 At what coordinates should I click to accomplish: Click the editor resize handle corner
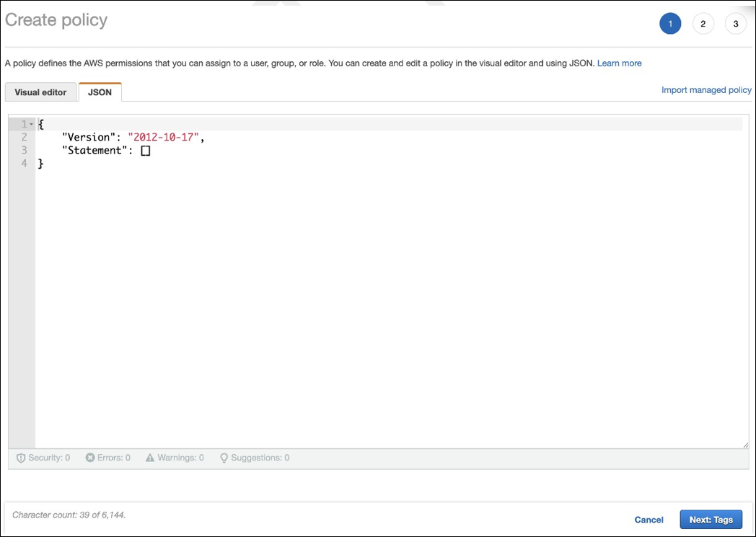(746, 445)
